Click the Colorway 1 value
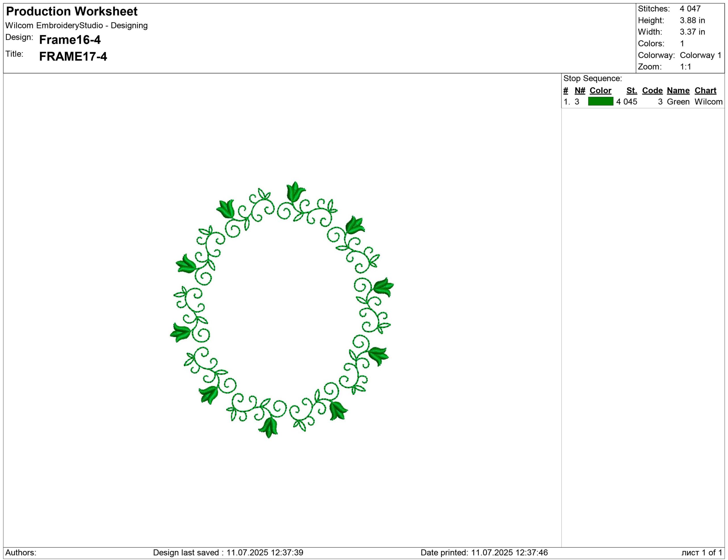Image resolution: width=728 pixels, height=560 pixels. pyautogui.click(x=700, y=55)
